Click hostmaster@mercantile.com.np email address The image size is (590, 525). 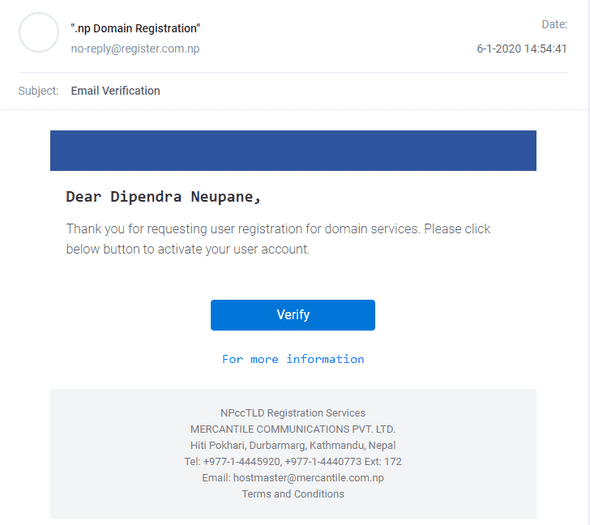tap(309, 478)
